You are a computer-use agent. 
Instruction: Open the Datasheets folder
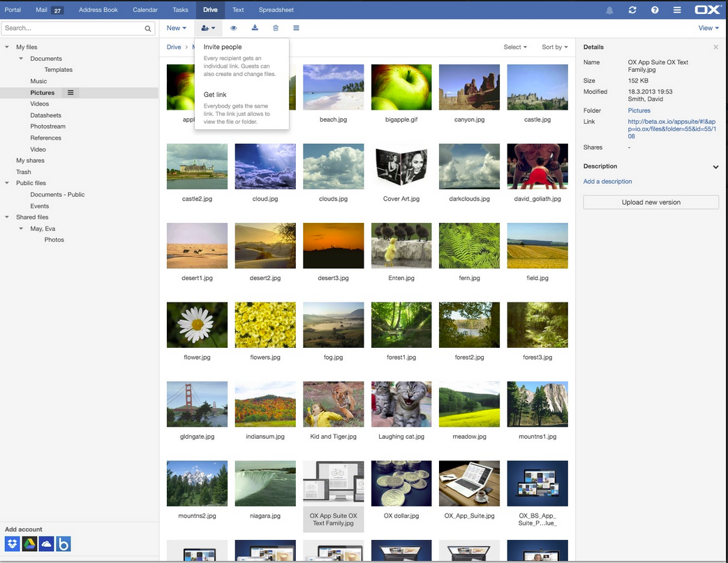click(x=45, y=115)
